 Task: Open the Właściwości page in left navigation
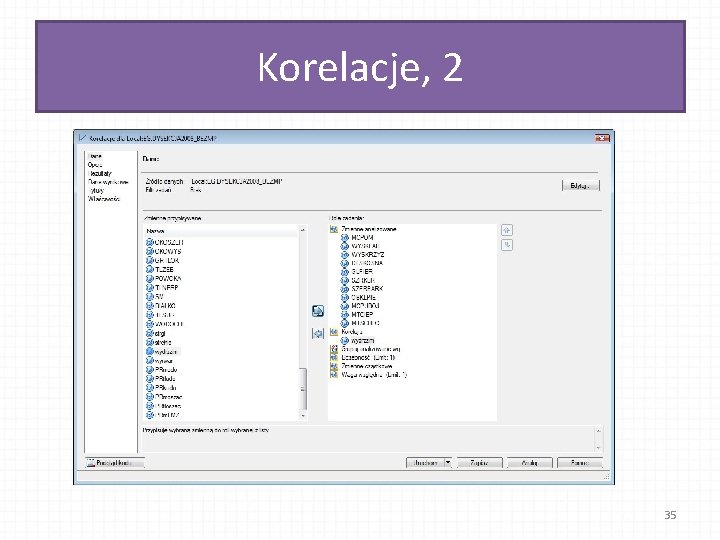coord(104,199)
